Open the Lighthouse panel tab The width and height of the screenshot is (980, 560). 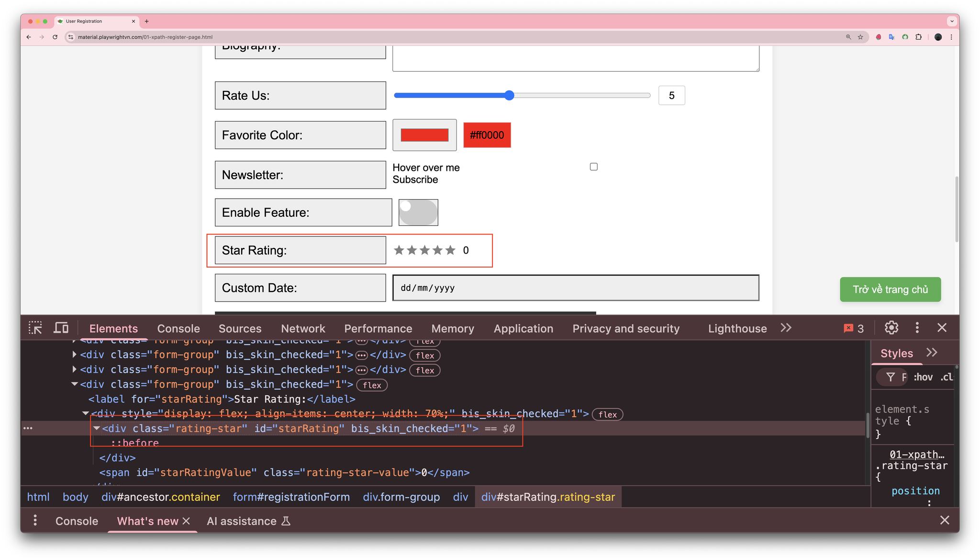737,328
